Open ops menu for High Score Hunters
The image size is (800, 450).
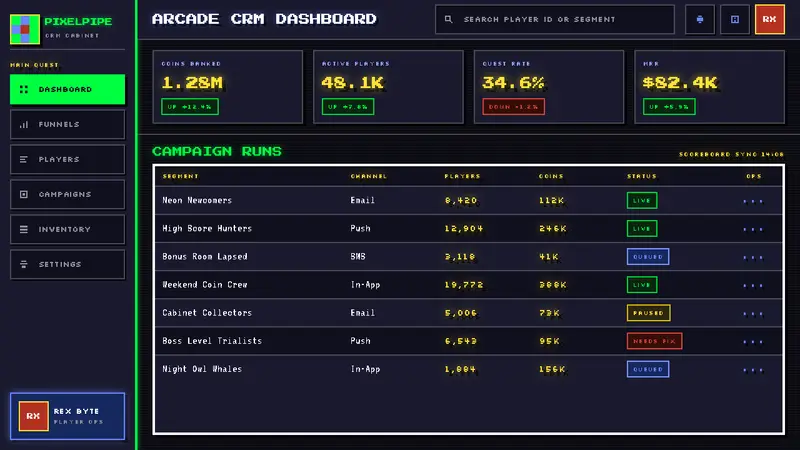(x=753, y=229)
